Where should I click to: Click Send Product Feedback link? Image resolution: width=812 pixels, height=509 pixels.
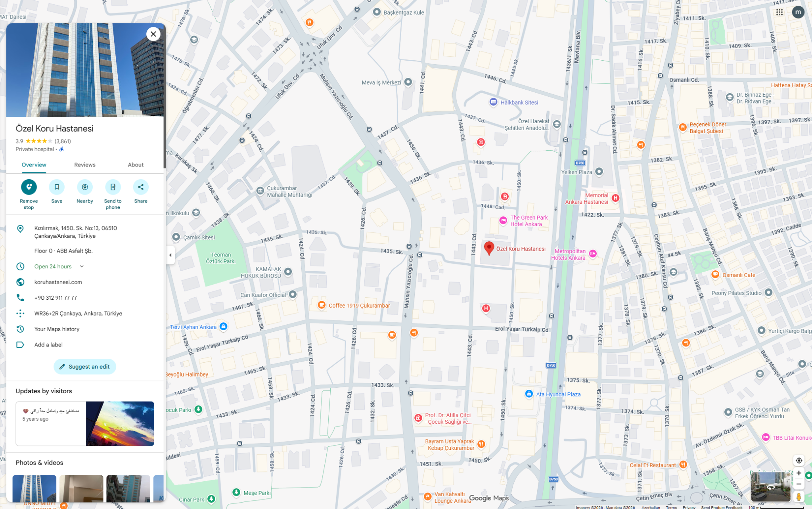(x=722, y=507)
